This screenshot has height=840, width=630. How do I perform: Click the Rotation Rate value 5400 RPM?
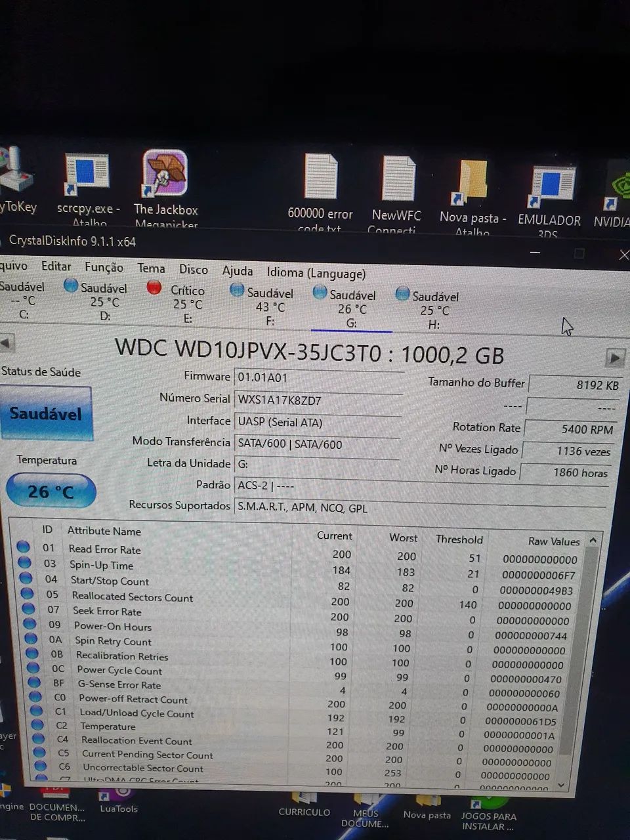pos(570,429)
